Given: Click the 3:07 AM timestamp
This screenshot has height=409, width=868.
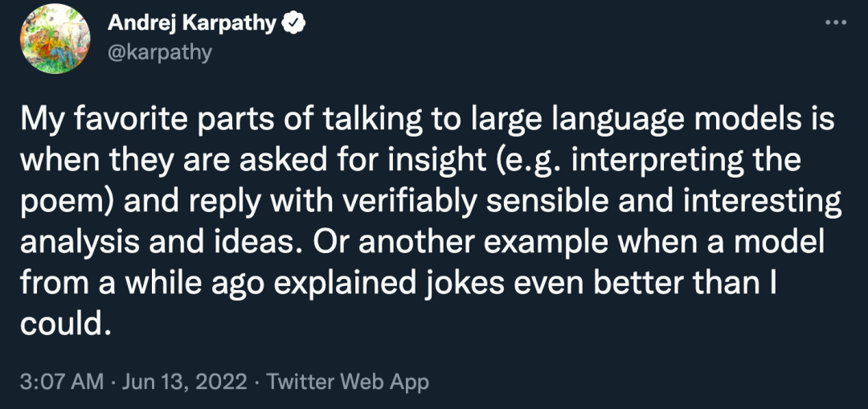Looking at the screenshot, I should coord(61,381).
